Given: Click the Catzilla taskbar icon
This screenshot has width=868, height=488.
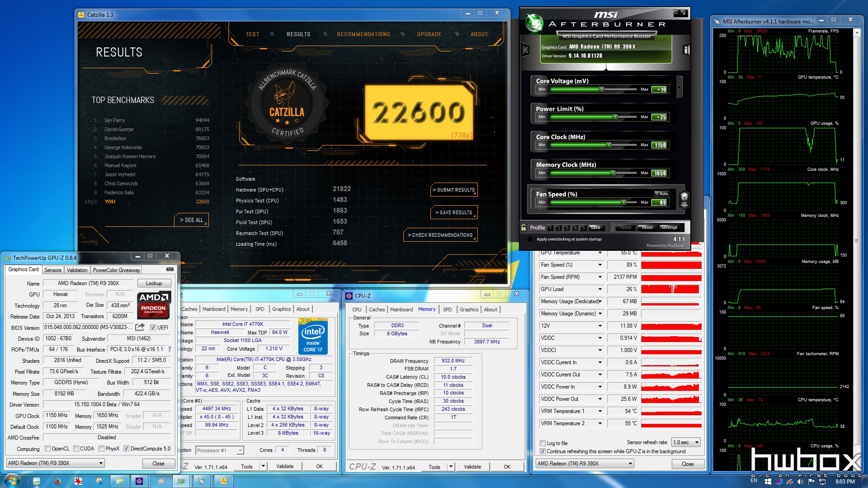Looking at the screenshot, I should point(223,481).
